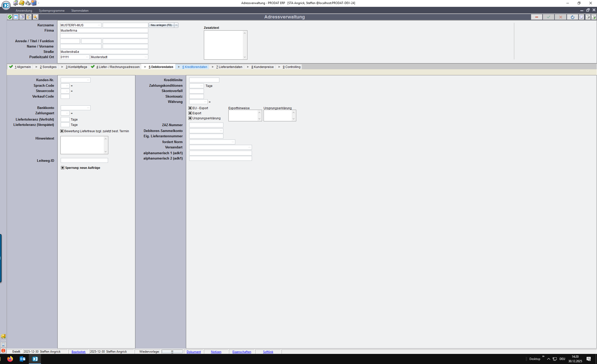Click the clipboard paste toolbar icon
Viewport: 597px width, 364px height.
click(29, 17)
